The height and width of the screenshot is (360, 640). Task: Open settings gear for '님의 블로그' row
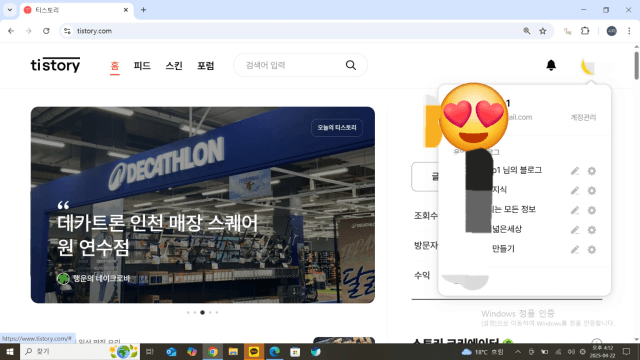(591, 171)
